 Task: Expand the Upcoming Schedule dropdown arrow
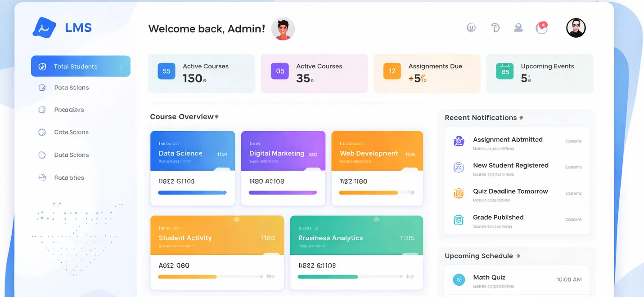pyautogui.click(x=518, y=256)
